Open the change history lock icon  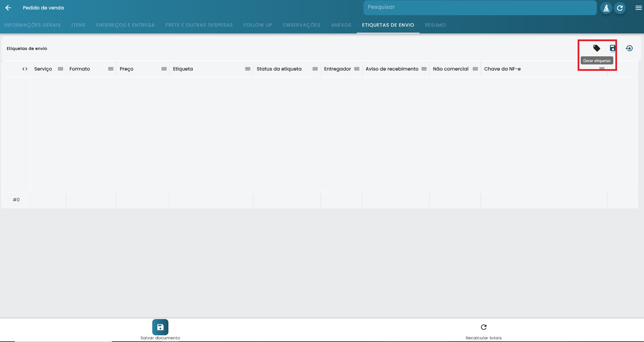coord(629,48)
